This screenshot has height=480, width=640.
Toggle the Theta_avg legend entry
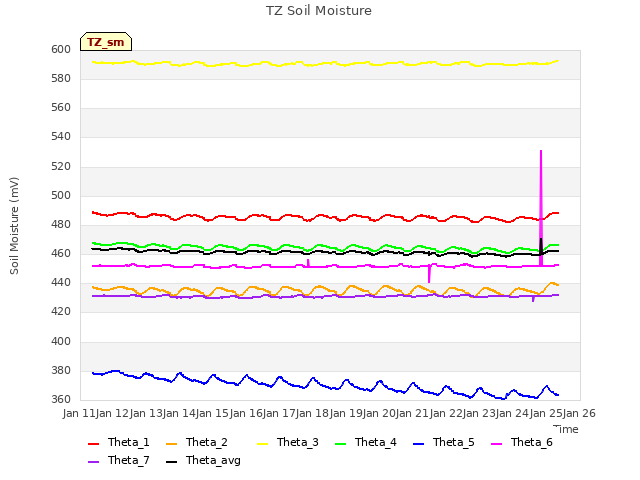[203, 460]
